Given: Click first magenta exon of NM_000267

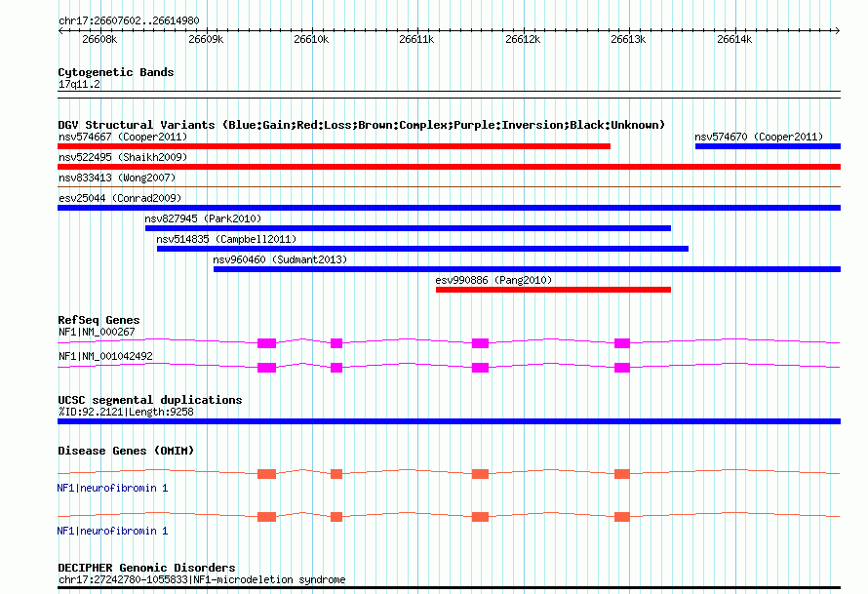Looking at the screenshot, I should pos(267,343).
